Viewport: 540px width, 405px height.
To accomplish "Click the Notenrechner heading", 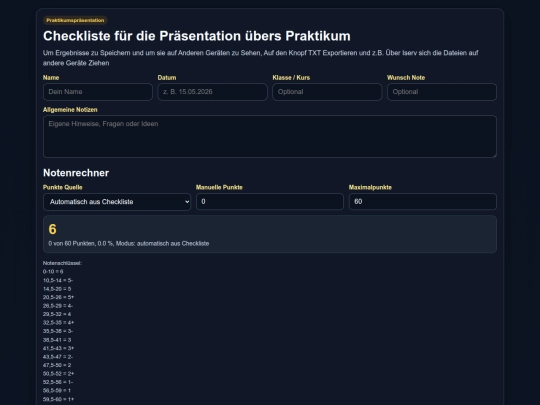I will tap(76, 173).
